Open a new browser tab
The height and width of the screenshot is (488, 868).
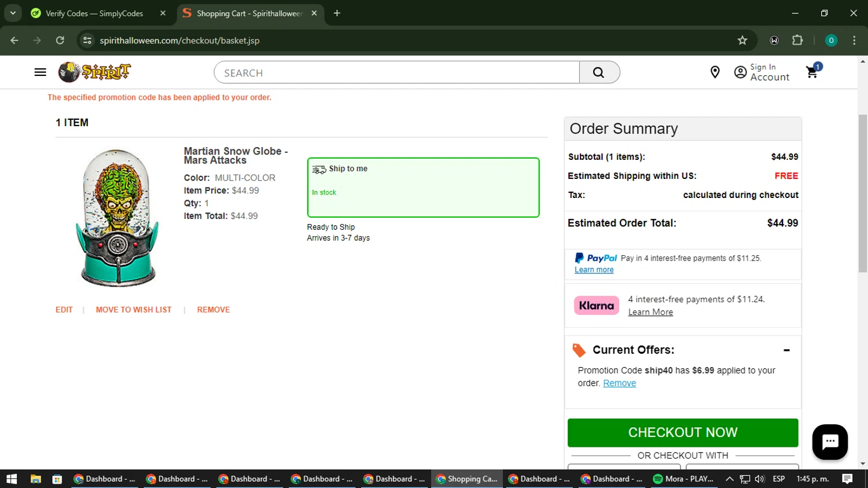click(337, 13)
